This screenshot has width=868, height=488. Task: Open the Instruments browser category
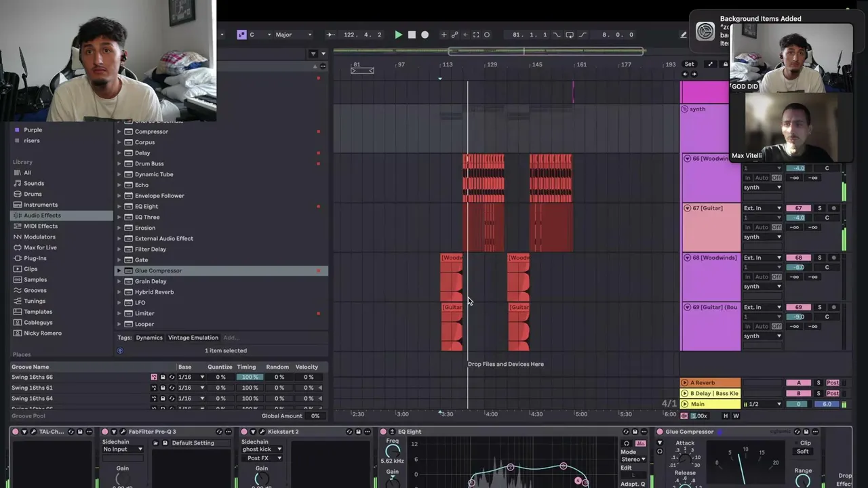62,205
